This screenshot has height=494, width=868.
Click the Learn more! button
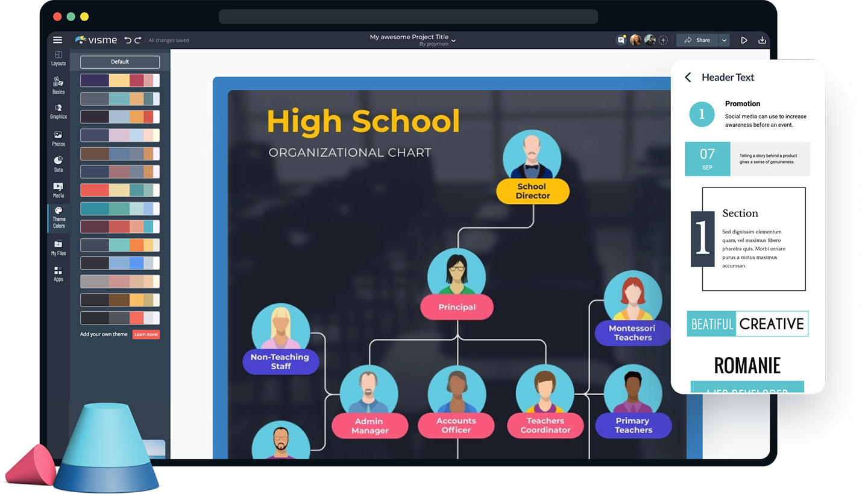pos(146,334)
